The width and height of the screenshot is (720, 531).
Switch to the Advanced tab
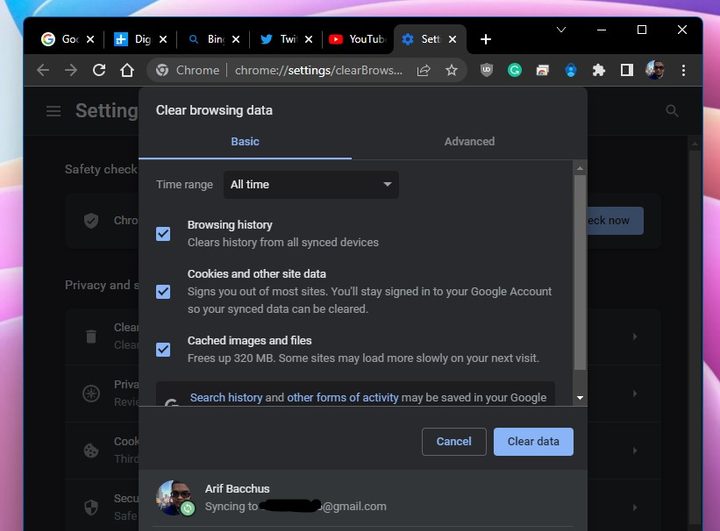(469, 141)
